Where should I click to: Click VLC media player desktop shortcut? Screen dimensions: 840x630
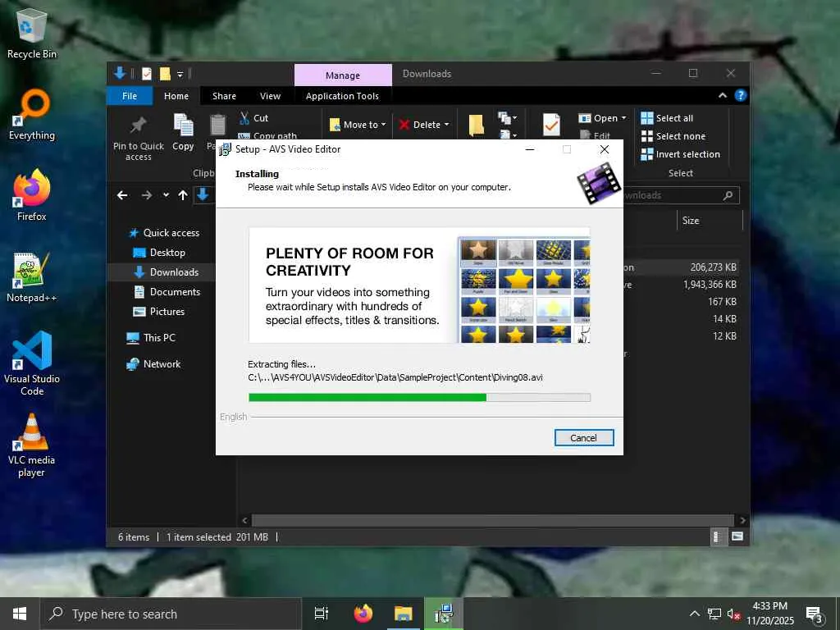click(x=32, y=445)
